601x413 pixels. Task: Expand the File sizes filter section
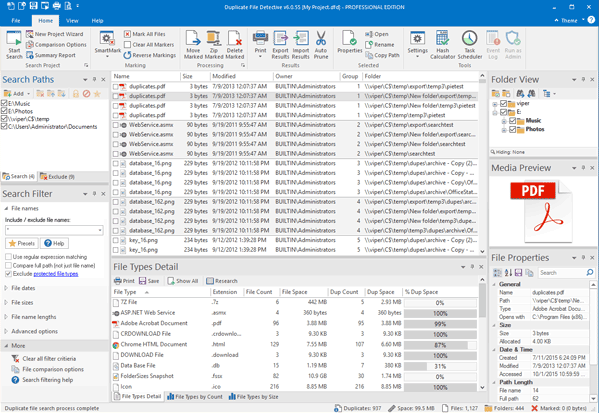[6, 302]
